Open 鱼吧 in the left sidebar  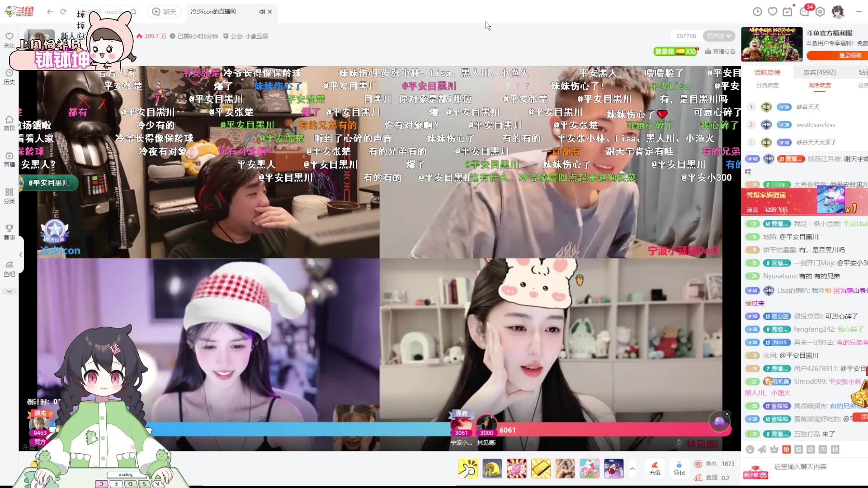pyautogui.click(x=9, y=269)
